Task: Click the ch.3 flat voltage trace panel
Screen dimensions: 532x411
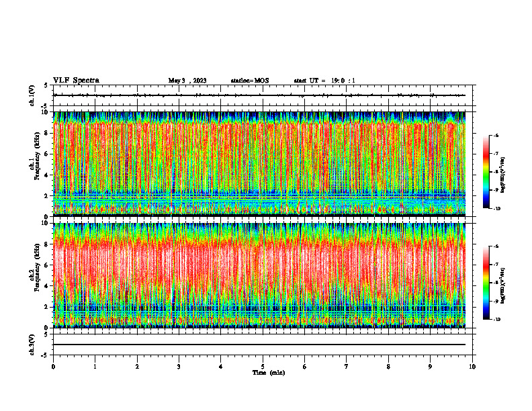Action: coord(263,345)
